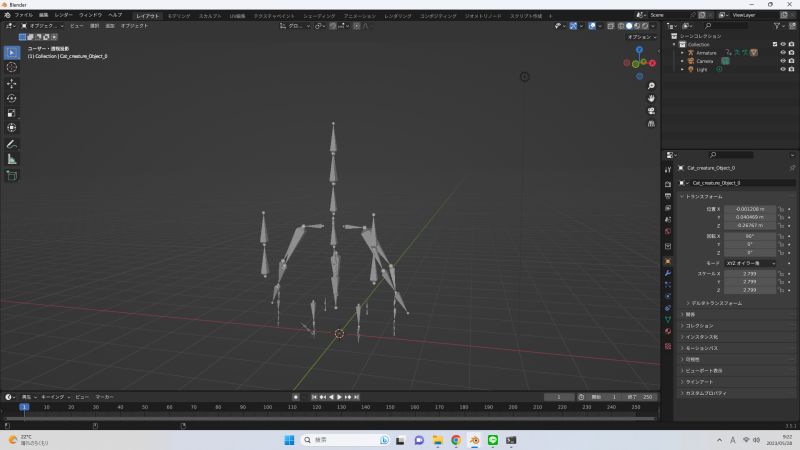Image resolution: width=800 pixels, height=450 pixels.
Task: Select the Add Cube tool
Action: click(12, 176)
